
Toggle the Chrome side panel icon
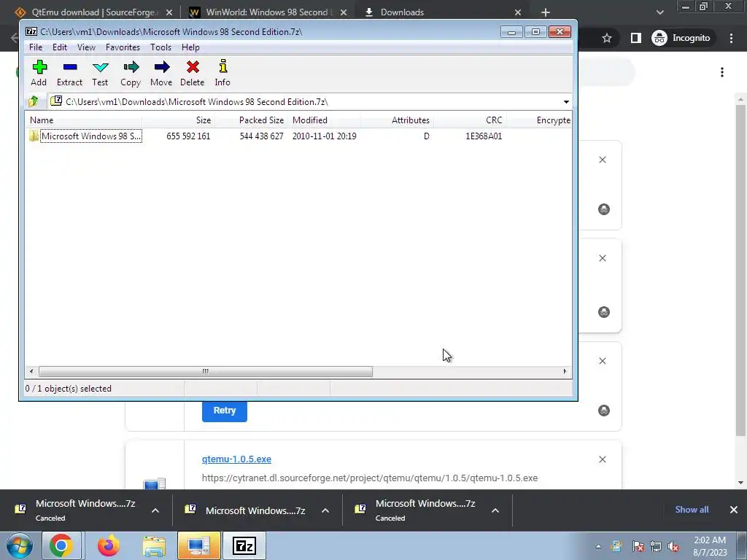point(636,38)
